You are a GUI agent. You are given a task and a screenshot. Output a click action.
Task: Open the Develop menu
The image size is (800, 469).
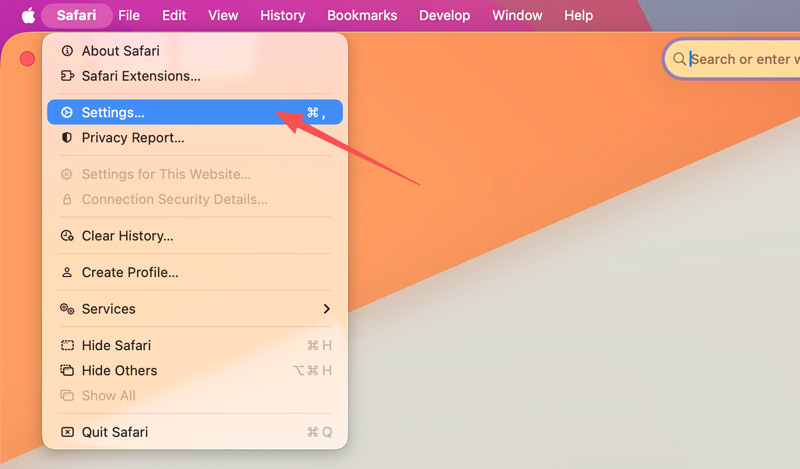click(444, 15)
